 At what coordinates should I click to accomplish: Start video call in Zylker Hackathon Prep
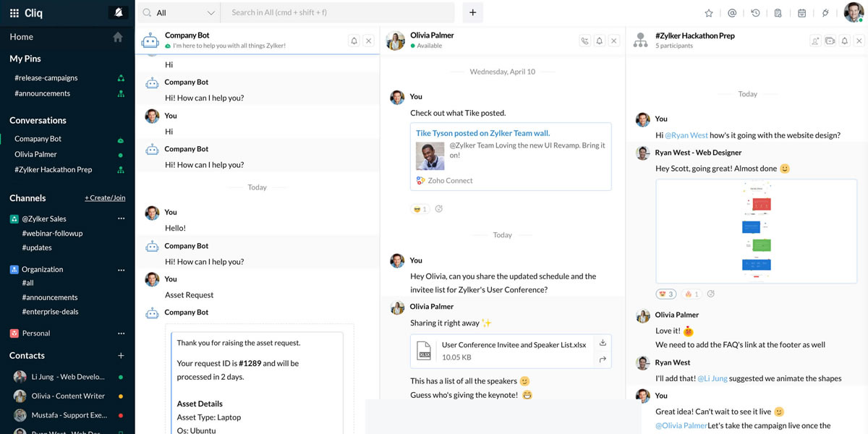coord(830,41)
